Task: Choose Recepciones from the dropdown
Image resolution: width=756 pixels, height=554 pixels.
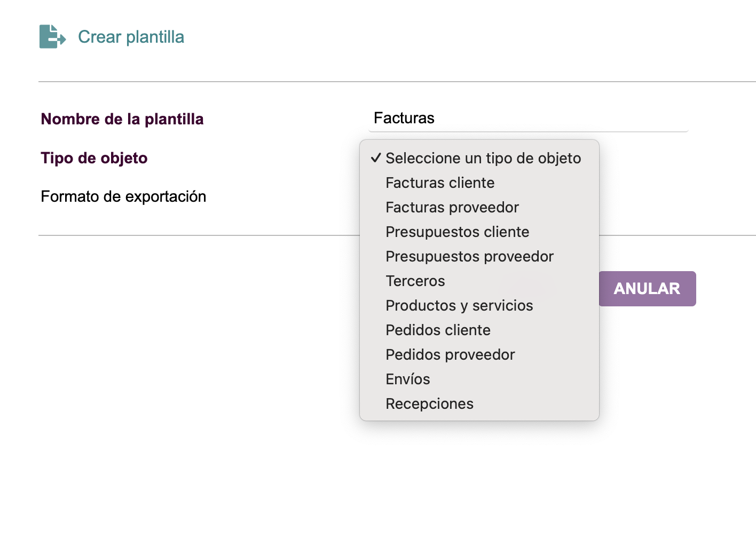Action: (x=479, y=403)
